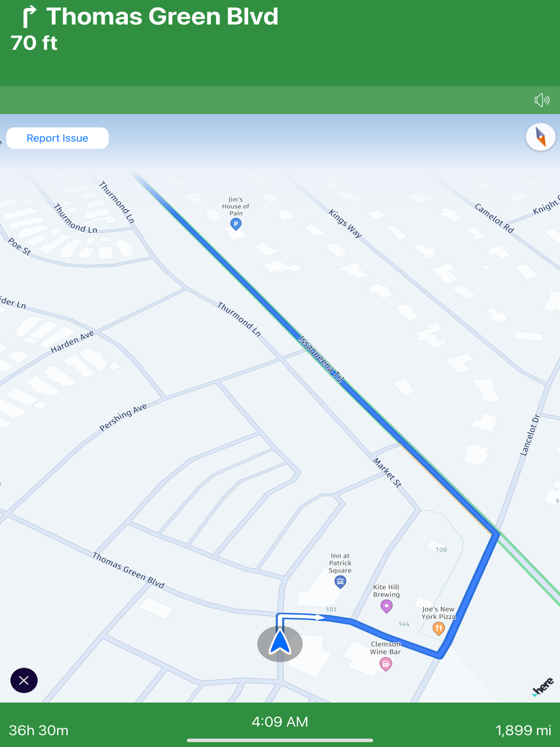
Task: Open Kite Hill Brewing purple map pin
Action: pyautogui.click(x=386, y=606)
